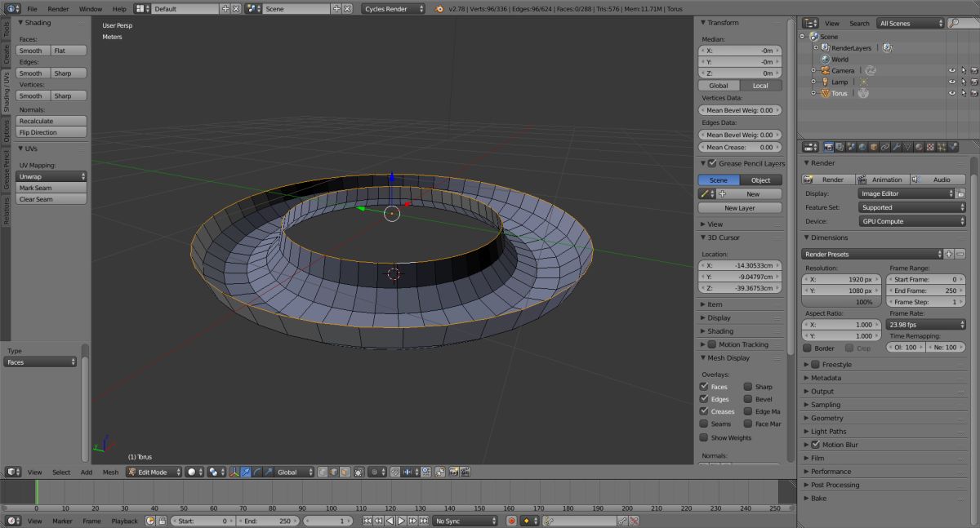Enable the Seams overlay checkbox
980x528 pixels.
click(704, 424)
